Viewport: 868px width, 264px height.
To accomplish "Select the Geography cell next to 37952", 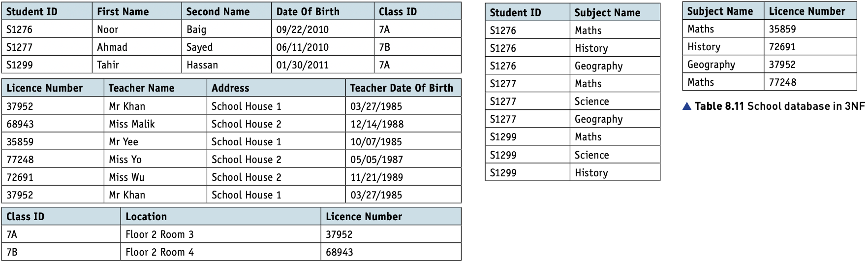I will [723, 64].
